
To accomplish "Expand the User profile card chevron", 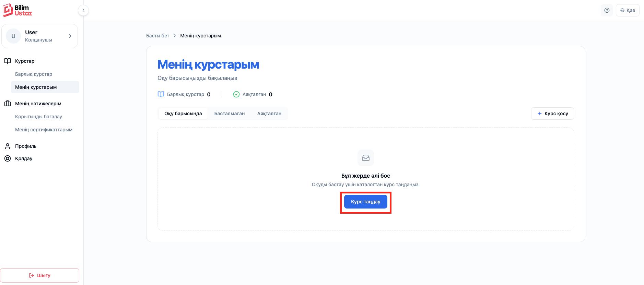I will [70, 36].
